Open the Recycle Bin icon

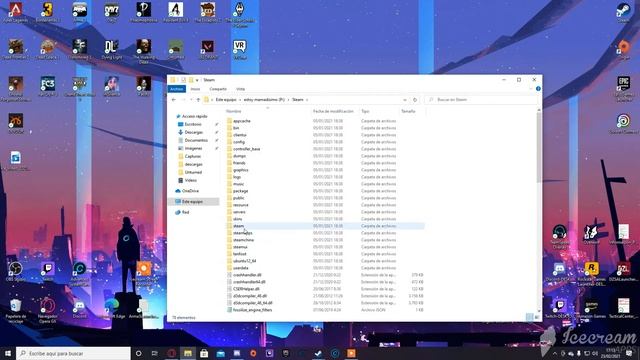point(16,311)
